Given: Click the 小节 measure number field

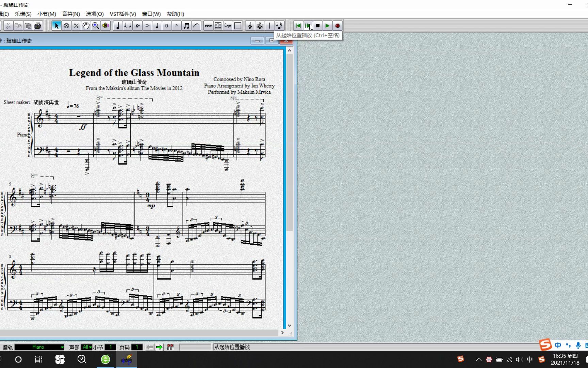Looking at the screenshot, I should tap(110, 347).
